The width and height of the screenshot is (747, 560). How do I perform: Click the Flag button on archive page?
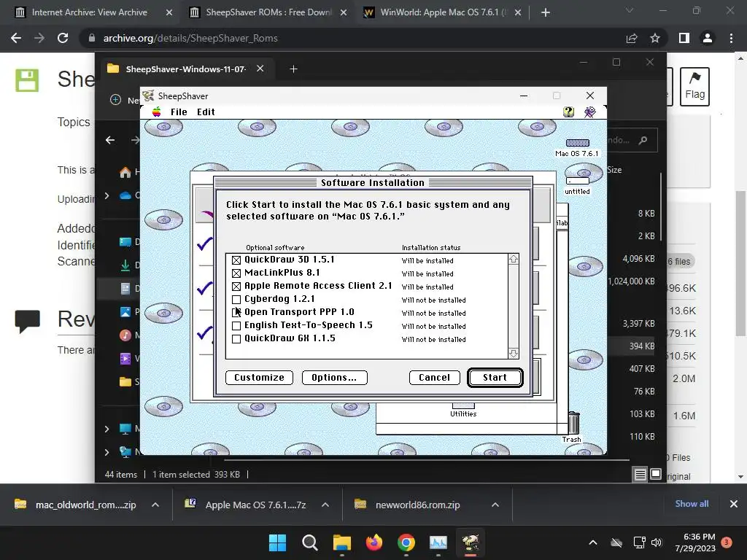694,87
